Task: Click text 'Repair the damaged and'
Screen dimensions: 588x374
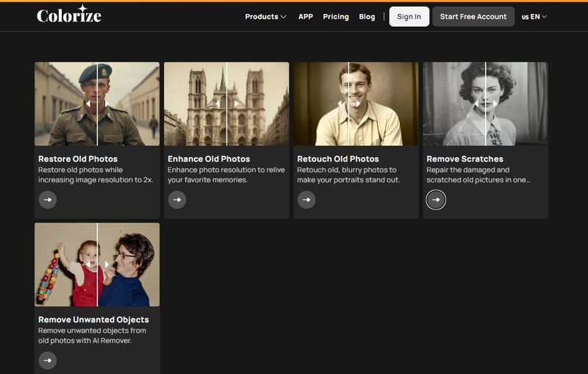Action: tap(467, 170)
